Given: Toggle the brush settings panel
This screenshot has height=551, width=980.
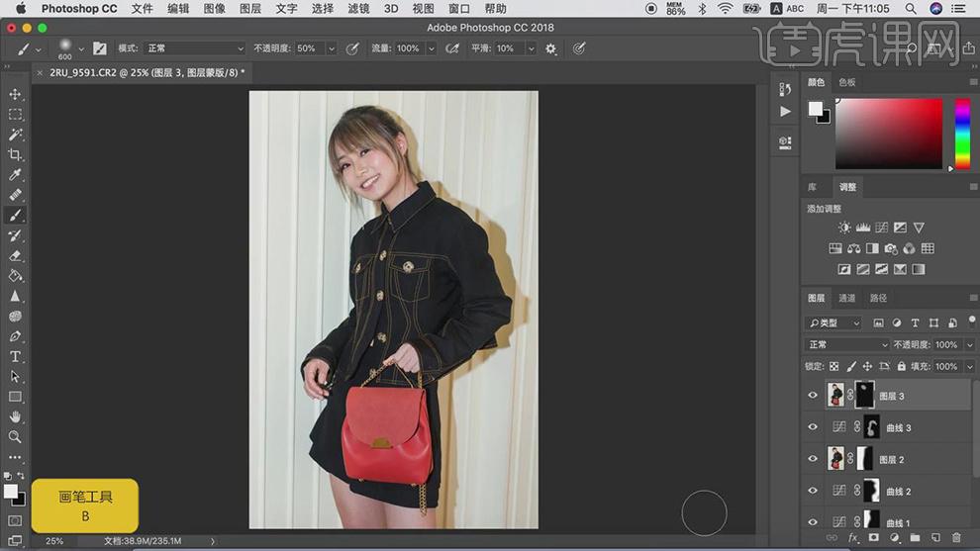Looking at the screenshot, I should (99, 48).
